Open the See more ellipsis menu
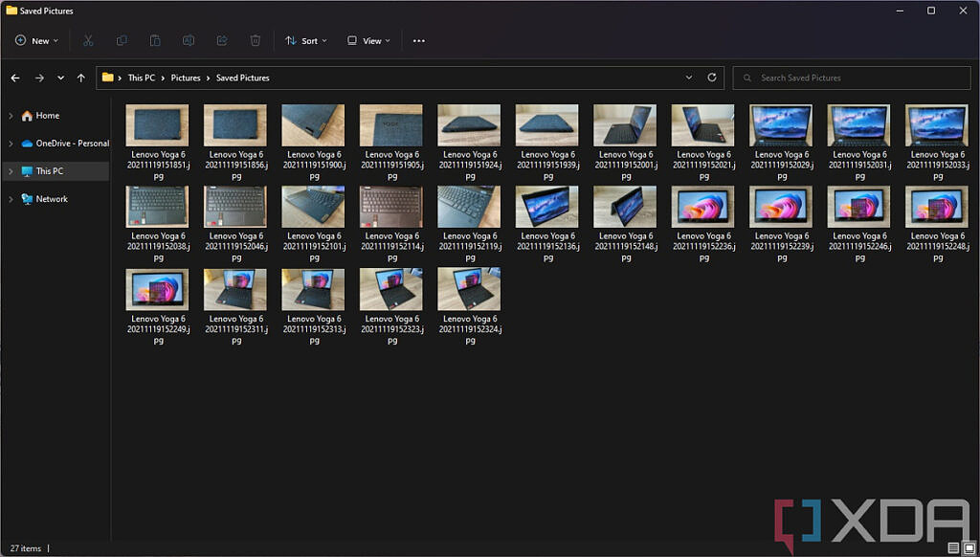 pyautogui.click(x=418, y=40)
